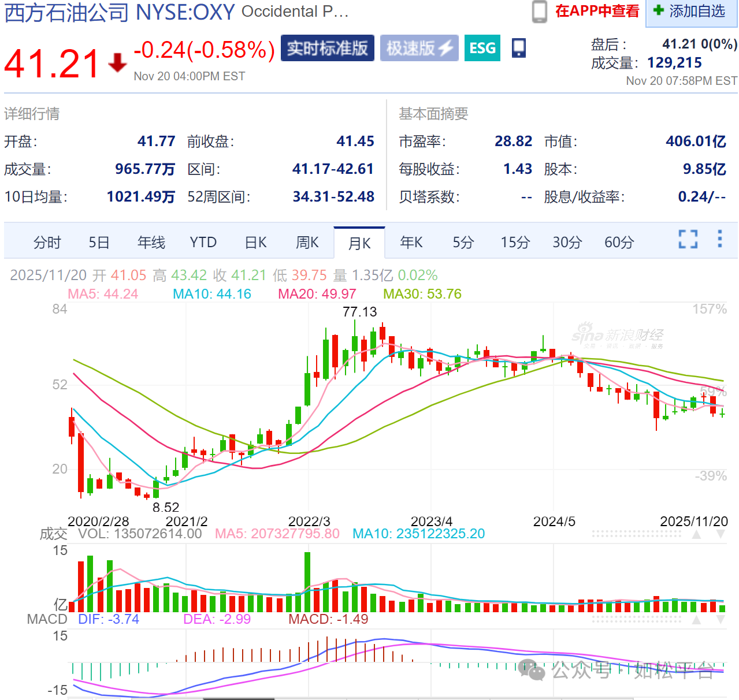
Task: Enter fullscreen chart view
Action: tap(688, 239)
